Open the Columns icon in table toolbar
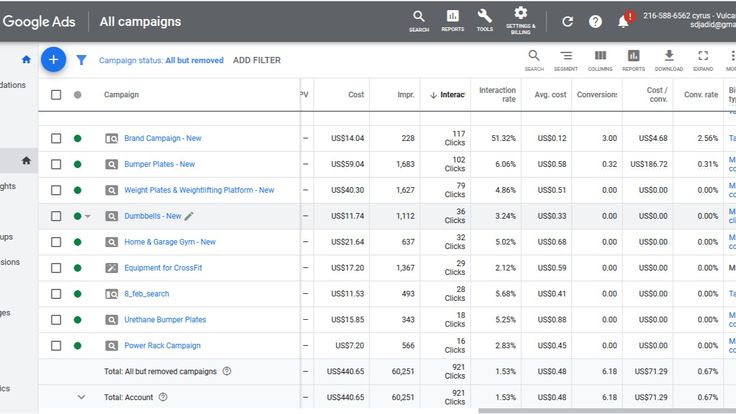The width and height of the screenshot is (736, 414). pos(600,59)
